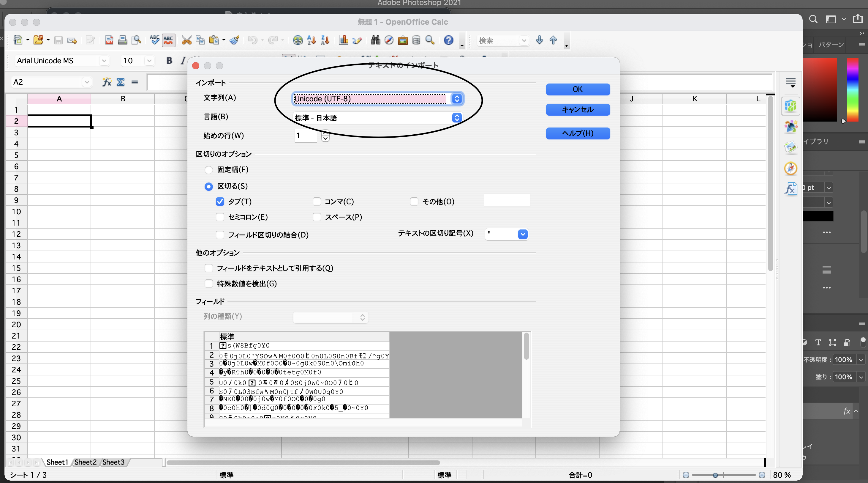868x483 pixels.
Task: Open a file with the Open toolbar icon
Action: tap(39, 40)
